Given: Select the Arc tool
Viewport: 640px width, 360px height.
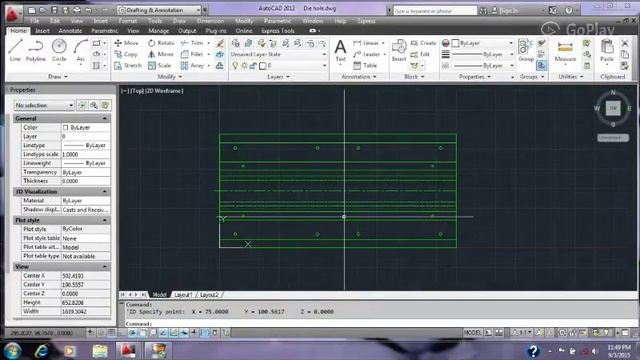Looking at the screenshot, I should (x=80, y=50).
